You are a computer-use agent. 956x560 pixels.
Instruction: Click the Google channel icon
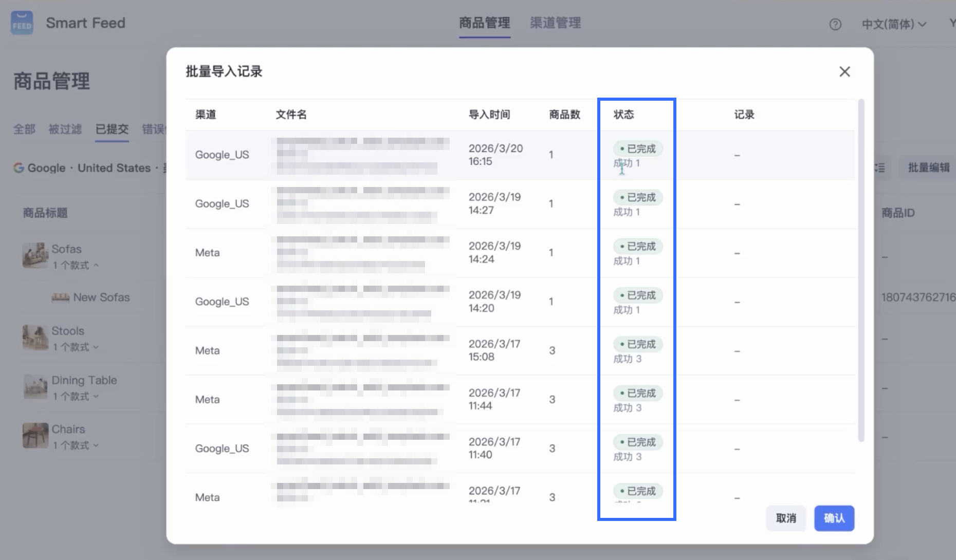point(19,168)
